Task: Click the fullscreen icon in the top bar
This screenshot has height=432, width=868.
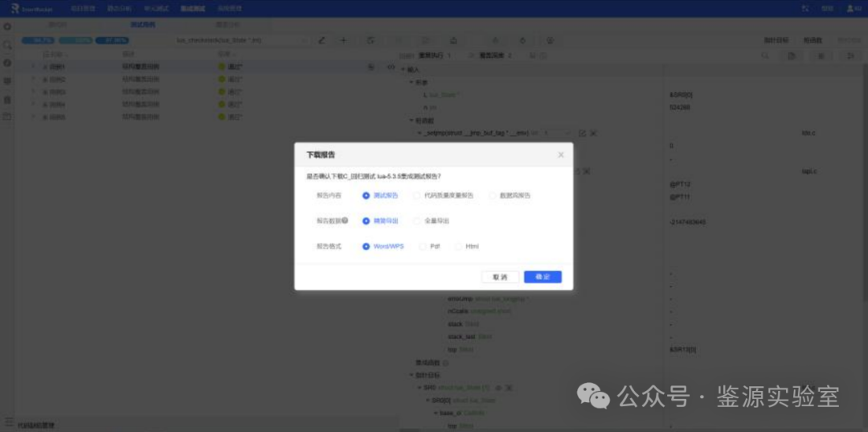Action: pyautogui.click(x=805, y=9)
